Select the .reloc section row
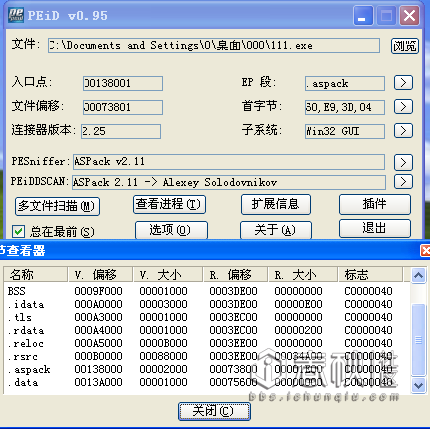 click(x=207, y=343)
